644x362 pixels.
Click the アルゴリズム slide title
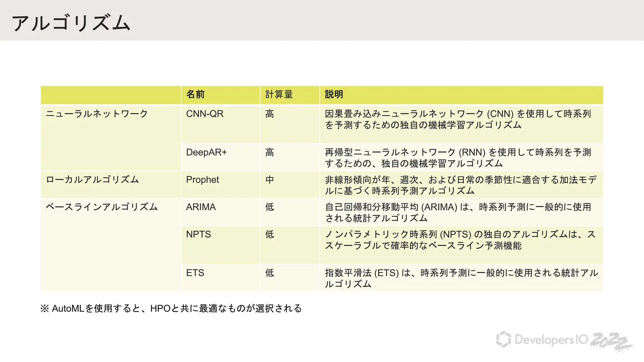(71, 23)
